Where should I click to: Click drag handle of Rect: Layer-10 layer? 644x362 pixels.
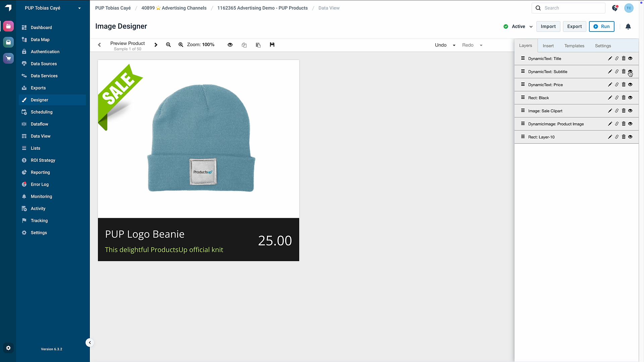click(x=523, y=137)
